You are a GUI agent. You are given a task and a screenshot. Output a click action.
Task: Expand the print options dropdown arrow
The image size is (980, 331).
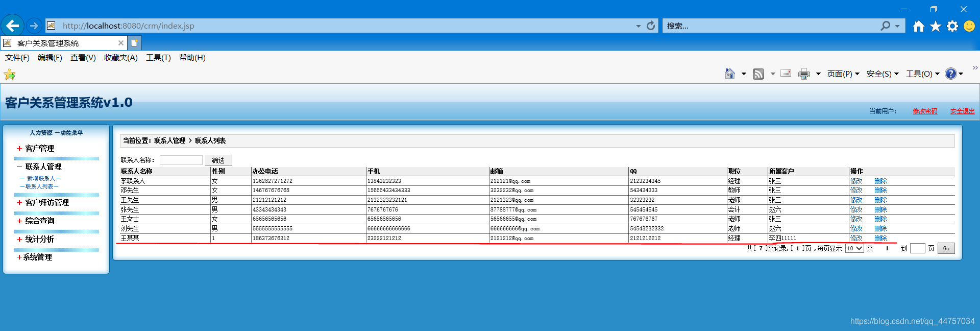(818, 74)
